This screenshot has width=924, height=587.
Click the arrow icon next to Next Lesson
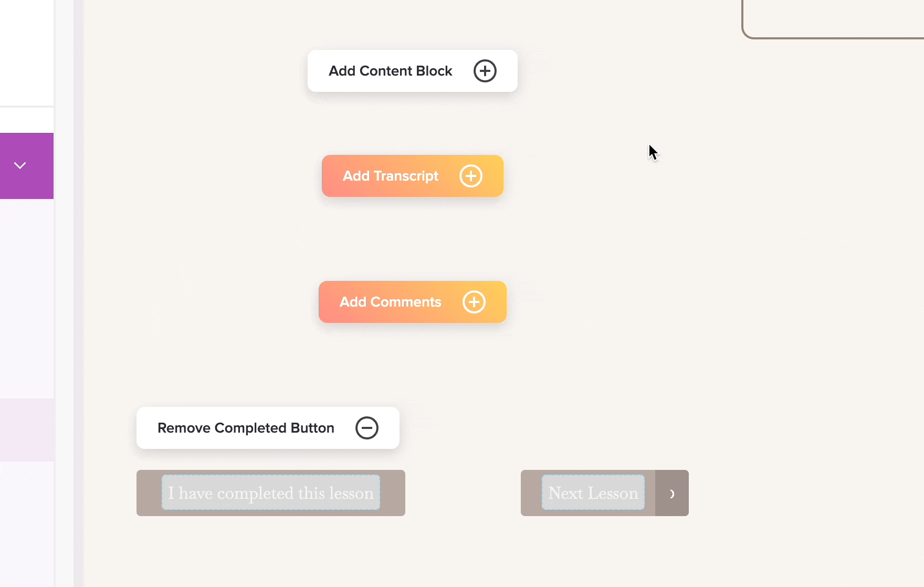[672, 494]
